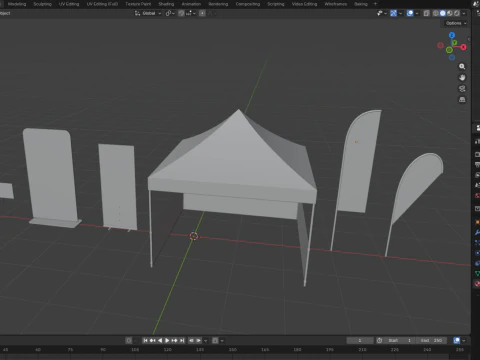Toggle the preview range clock icon
This screenshot has height=360, width=480.
[x=379, y=340]
